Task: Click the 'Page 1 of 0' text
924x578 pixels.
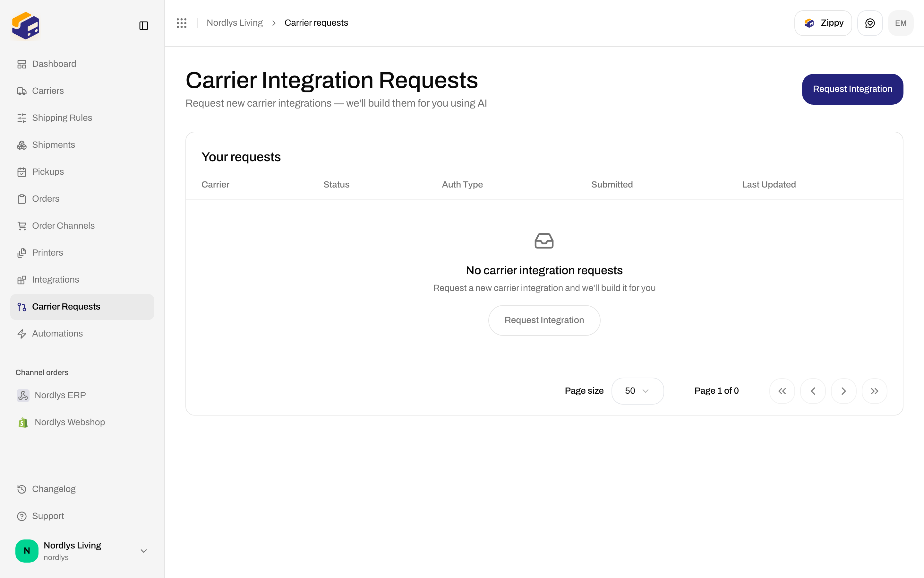Action: coord(716,391)
